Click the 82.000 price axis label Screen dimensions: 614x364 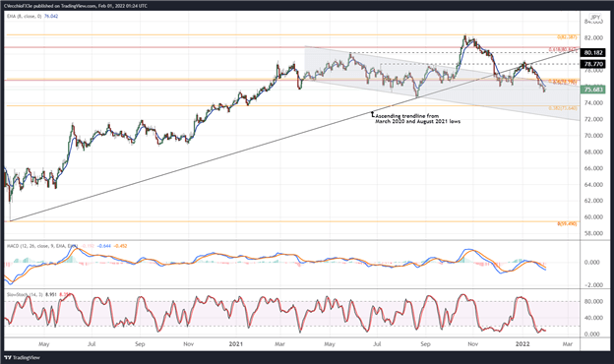point(593,38)
